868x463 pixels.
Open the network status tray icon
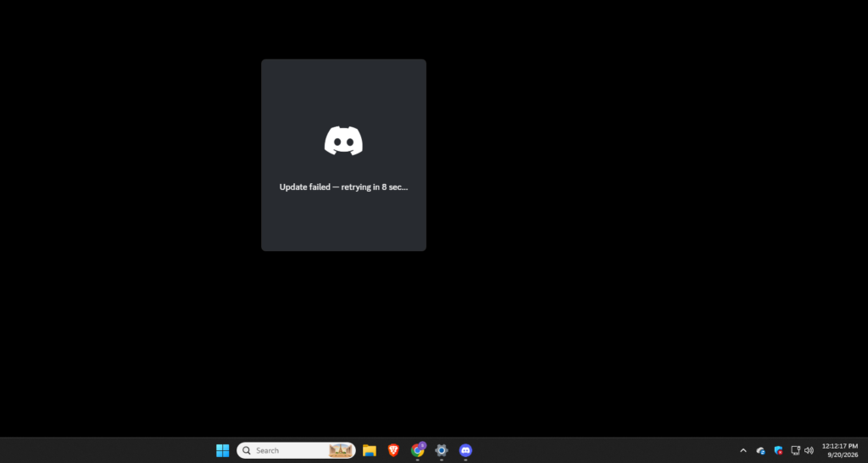tap(795, 450)
